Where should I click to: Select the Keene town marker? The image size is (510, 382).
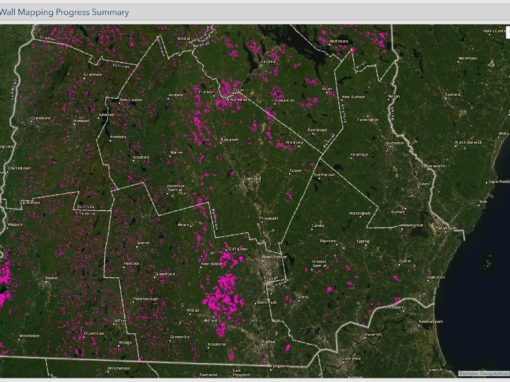(46, 282)
